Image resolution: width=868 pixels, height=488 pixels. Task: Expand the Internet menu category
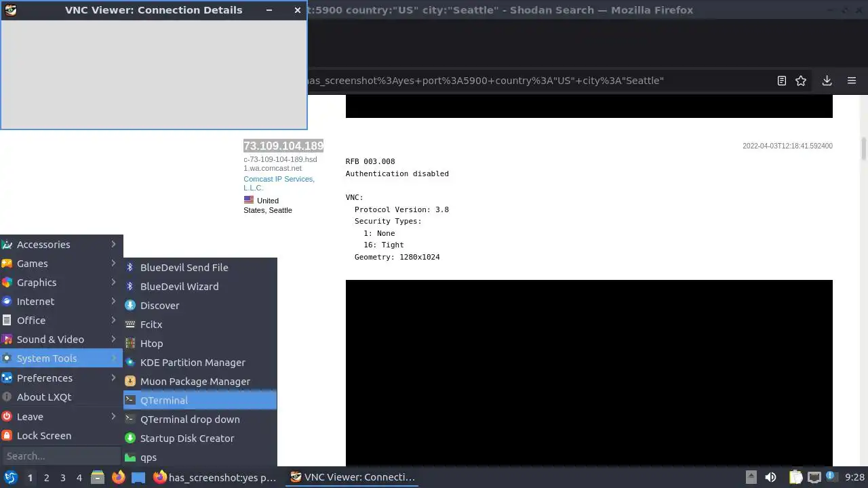pos(61,302)
